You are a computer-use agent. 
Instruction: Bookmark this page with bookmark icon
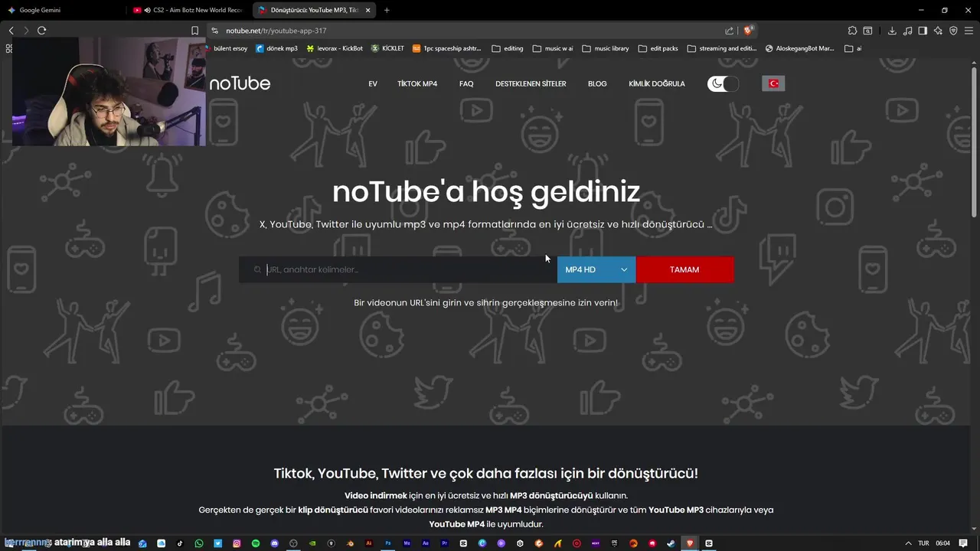click(194, 31)
